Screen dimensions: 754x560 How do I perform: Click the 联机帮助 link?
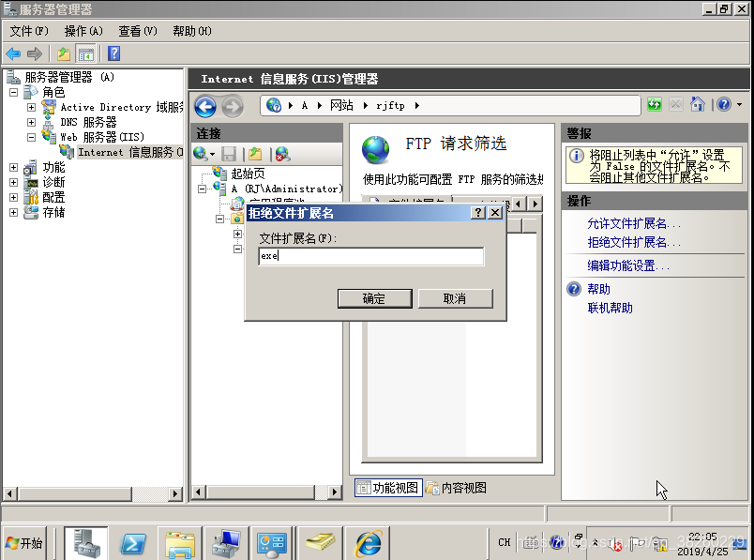[610, 308]
